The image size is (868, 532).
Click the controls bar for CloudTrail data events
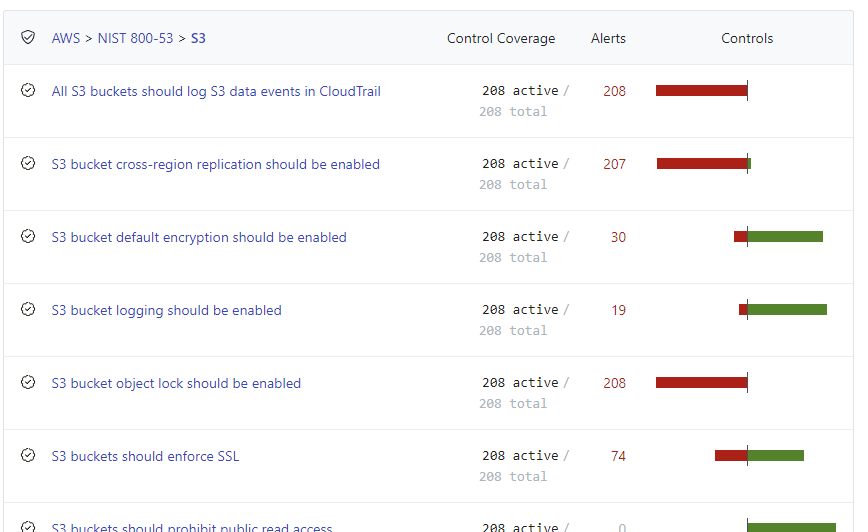[x=702, y=90]
